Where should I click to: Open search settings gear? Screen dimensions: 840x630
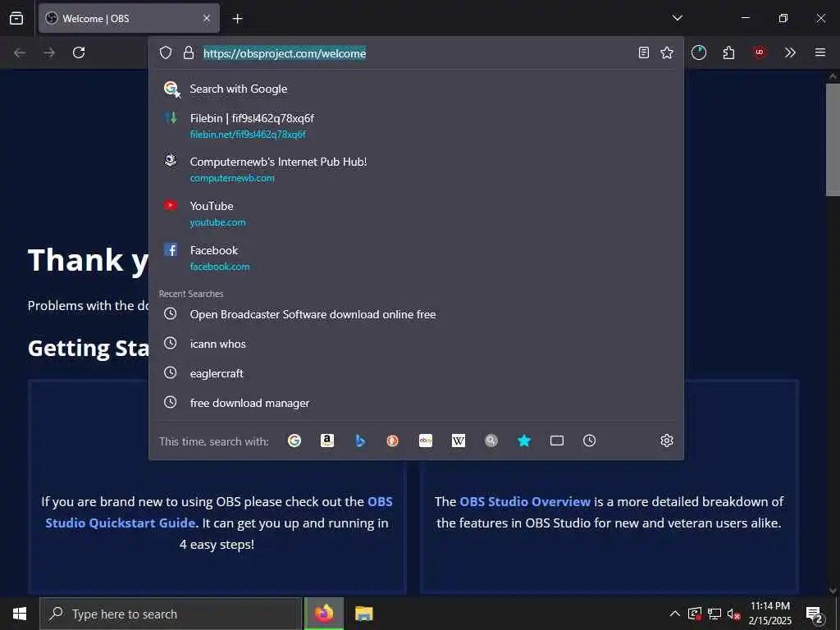[666, 441]
